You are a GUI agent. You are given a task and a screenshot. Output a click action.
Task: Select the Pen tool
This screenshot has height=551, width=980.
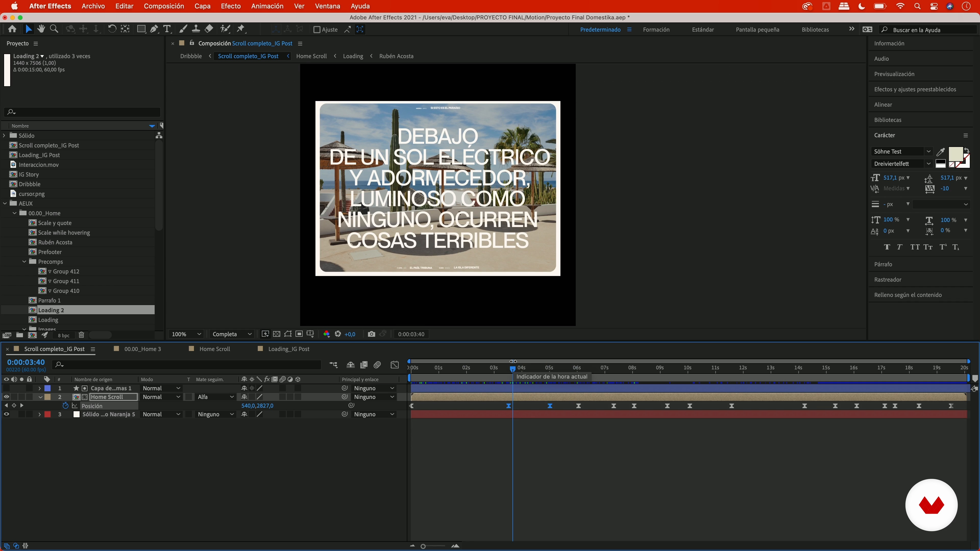pyautogui.click(x=154, y=29)
